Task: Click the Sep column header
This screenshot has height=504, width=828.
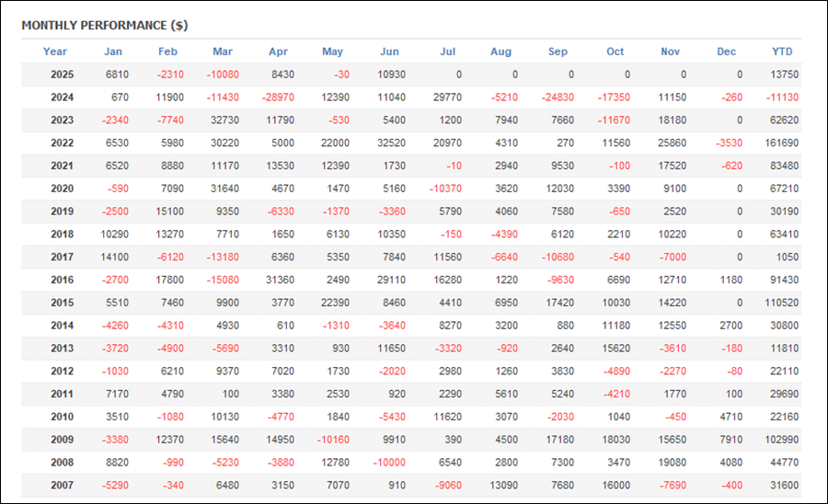Action: [558, 52]
